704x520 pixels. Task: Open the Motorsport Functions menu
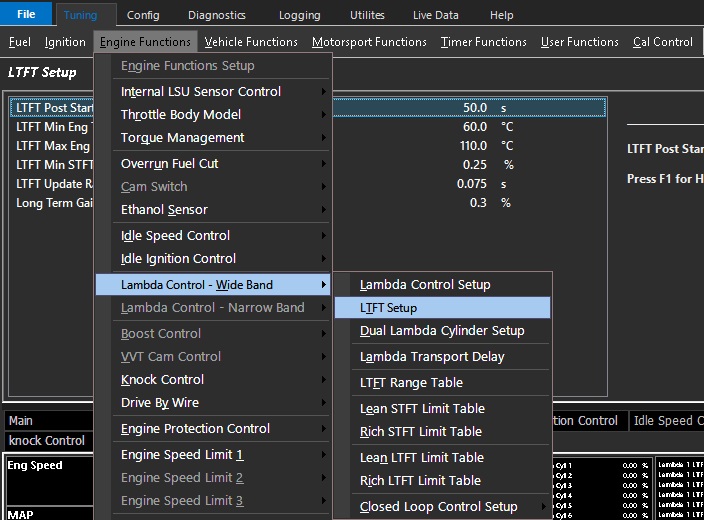tap(369, 42)
